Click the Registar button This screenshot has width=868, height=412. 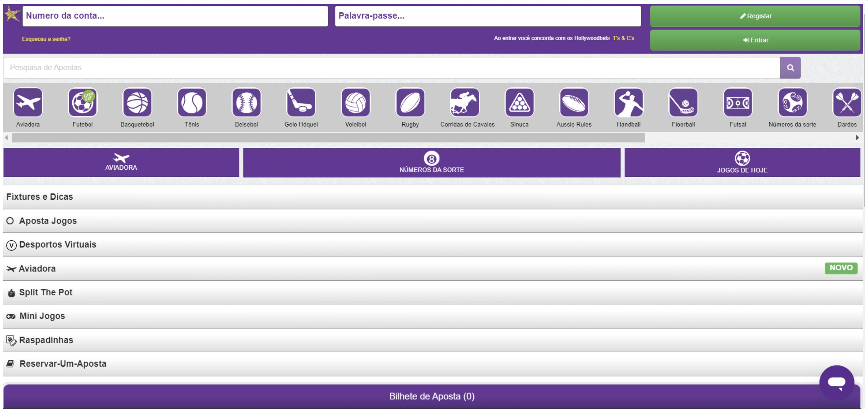(755, 16)
